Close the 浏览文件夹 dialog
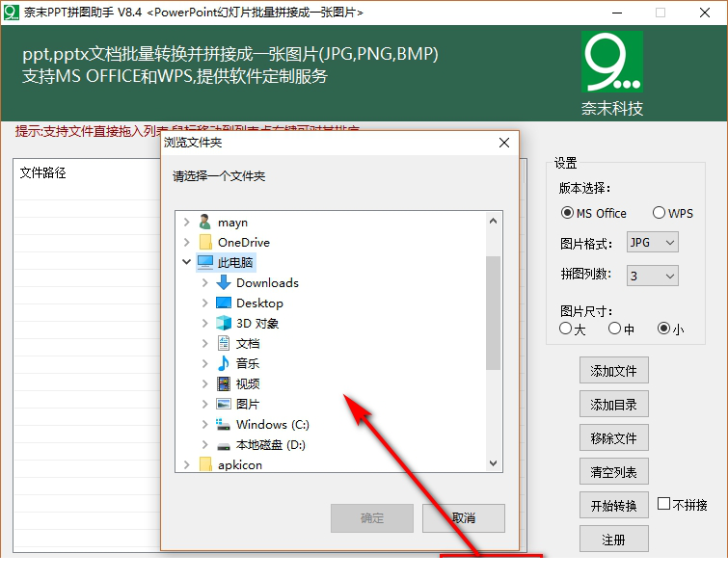Viewport: 728px width, 580px height. pyautogui.click(x=503, y=143)
